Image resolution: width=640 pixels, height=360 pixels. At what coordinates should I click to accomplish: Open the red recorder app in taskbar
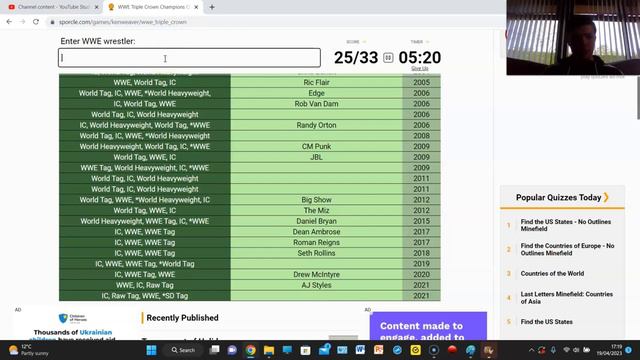click(x=452, y=350)
